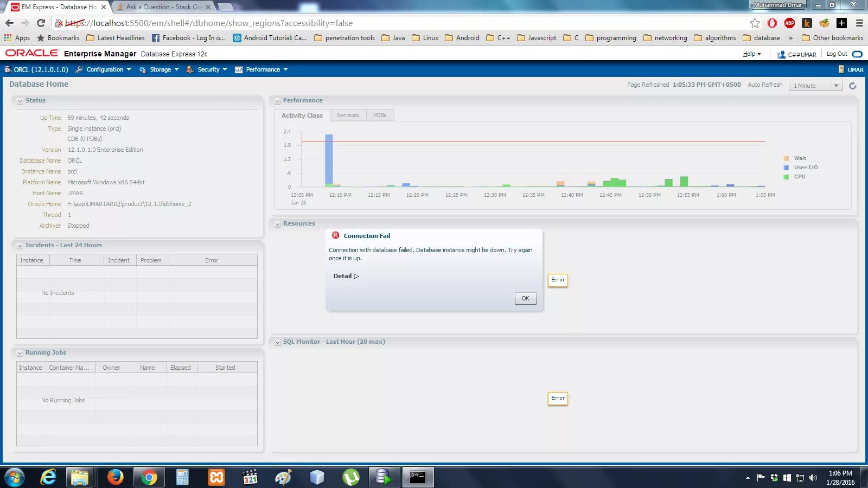The width and height of the screenshot is (868, 488).
Task: Reload the page with refresh icon
Action: coord(41,23)
